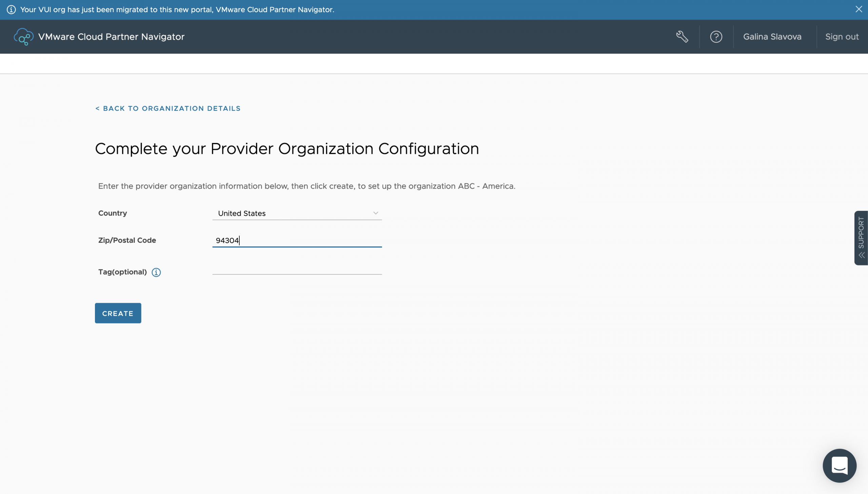The width and height of the screenshot is (868, 494).
Task: Click the VMware Cloud Partner Navigator title
Action: click(111, 37)
